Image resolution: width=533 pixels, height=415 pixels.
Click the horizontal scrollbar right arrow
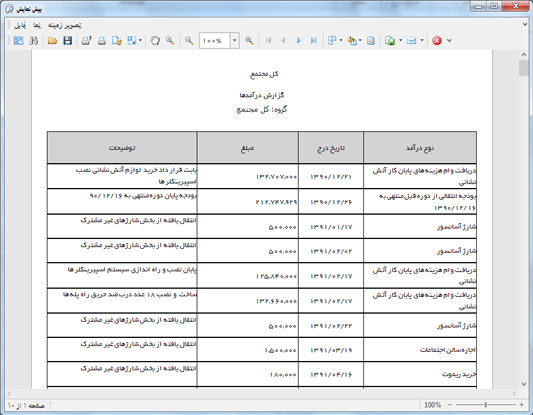pyautogui.click(x=514, y=394)
